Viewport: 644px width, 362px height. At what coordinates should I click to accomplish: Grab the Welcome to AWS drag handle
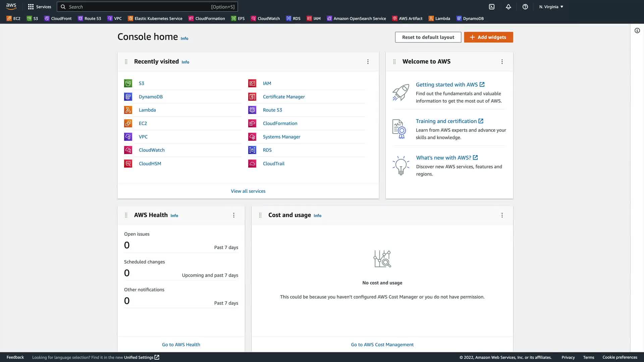click(394, 62)
